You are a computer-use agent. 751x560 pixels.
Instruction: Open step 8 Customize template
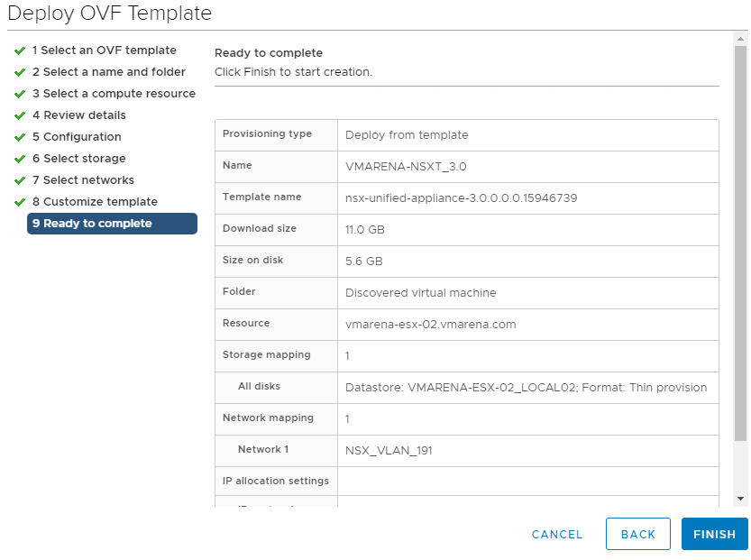coord(95,201)
